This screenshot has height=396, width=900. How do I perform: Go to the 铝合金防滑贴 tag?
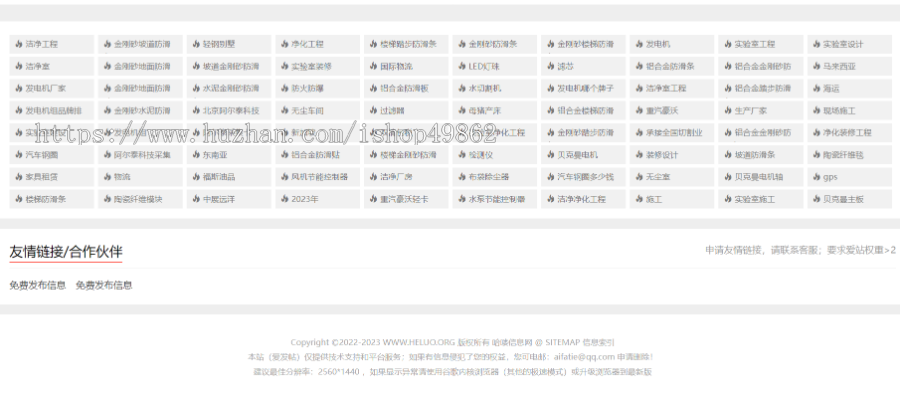[316, 155]
